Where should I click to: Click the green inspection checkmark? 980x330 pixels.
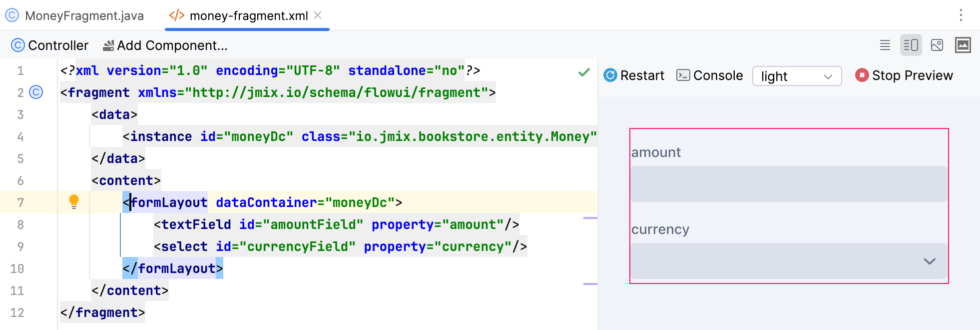584,72
